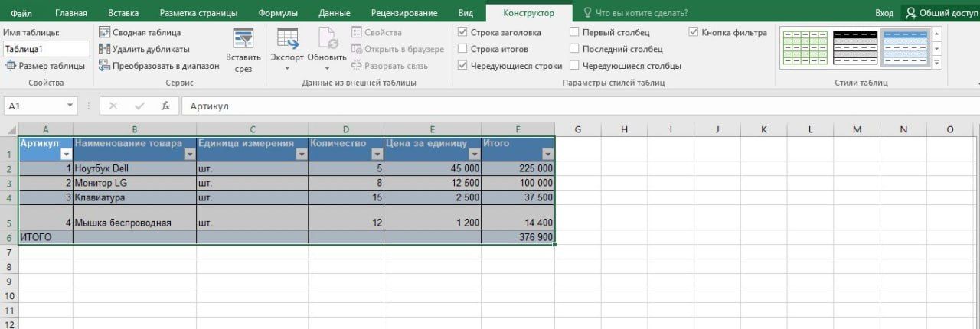Click cell containing Монитор LG
The image size is (980, 329).
point(135,183)
